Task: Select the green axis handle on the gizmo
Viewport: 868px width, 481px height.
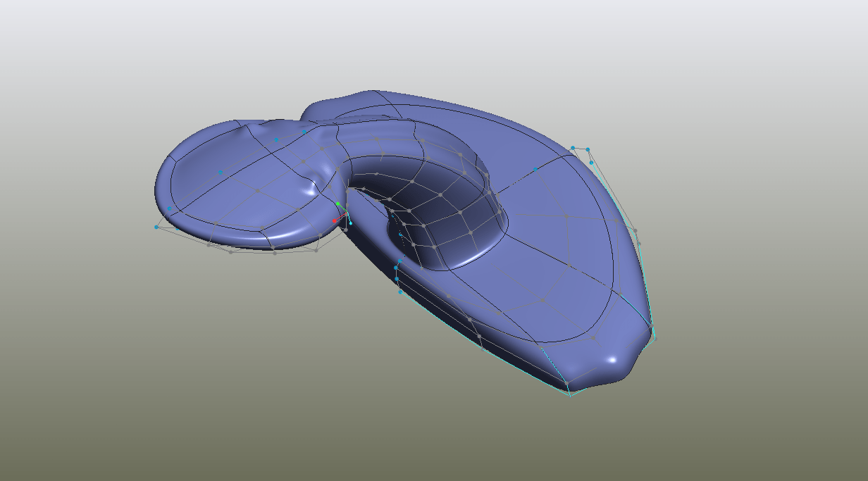Action: pyautogui.click(x=338, y=204)
